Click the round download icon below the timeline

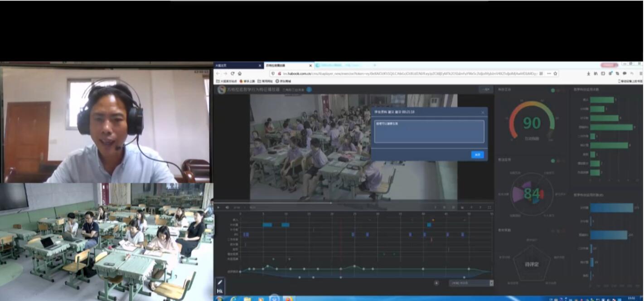click(x=436, y=283)
